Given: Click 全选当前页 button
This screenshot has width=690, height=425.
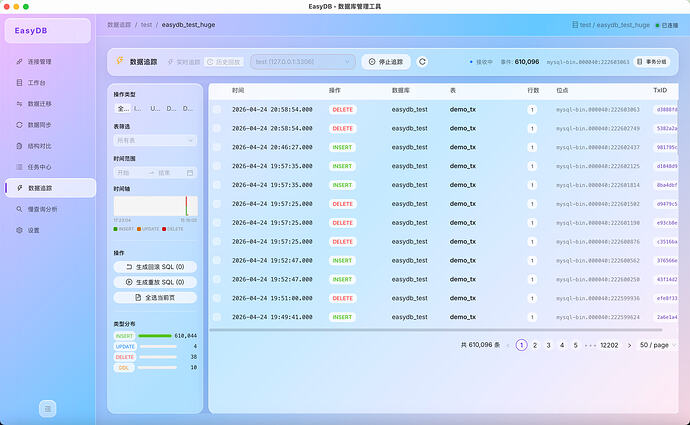Looking at the screenshot, I should point(155,297).
